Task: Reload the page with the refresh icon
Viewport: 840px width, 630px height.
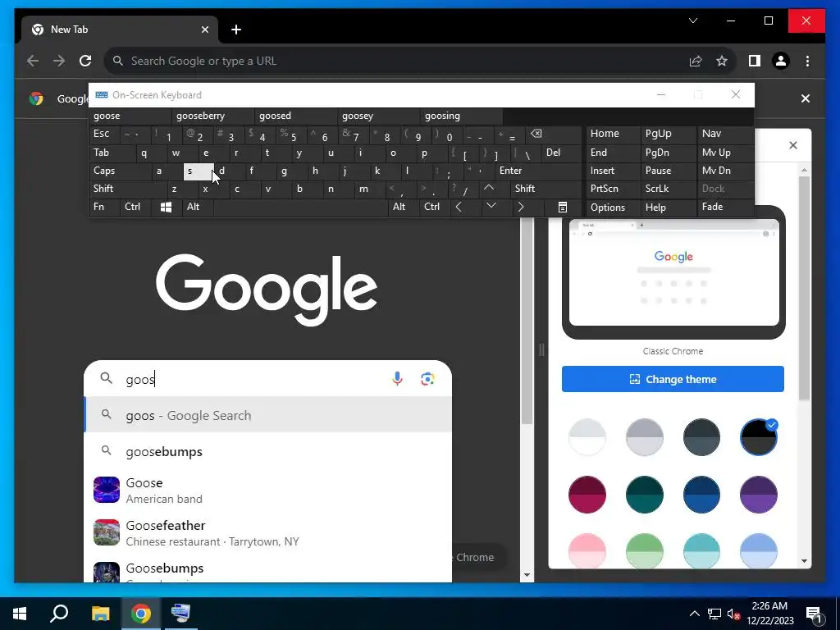Action: pyautogui.click(x=85, y=61)
